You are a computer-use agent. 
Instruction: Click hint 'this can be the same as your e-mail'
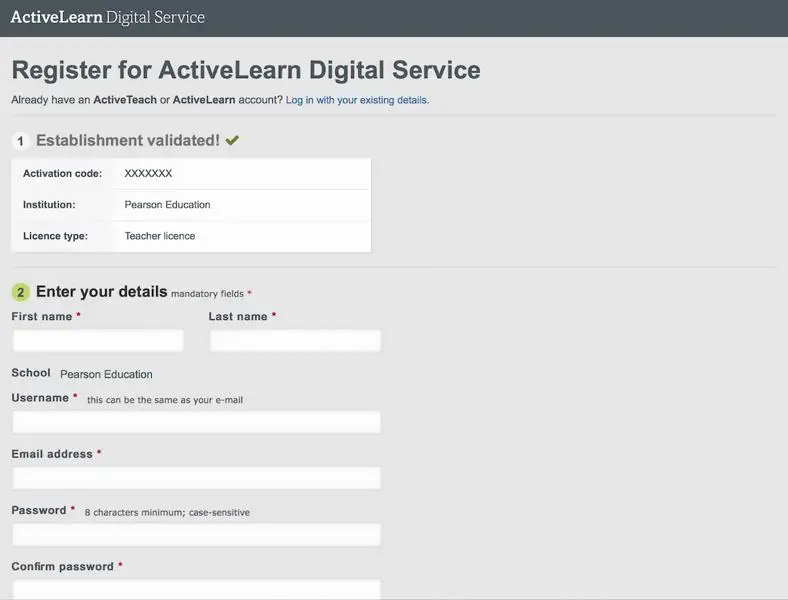tap(165, 400)
